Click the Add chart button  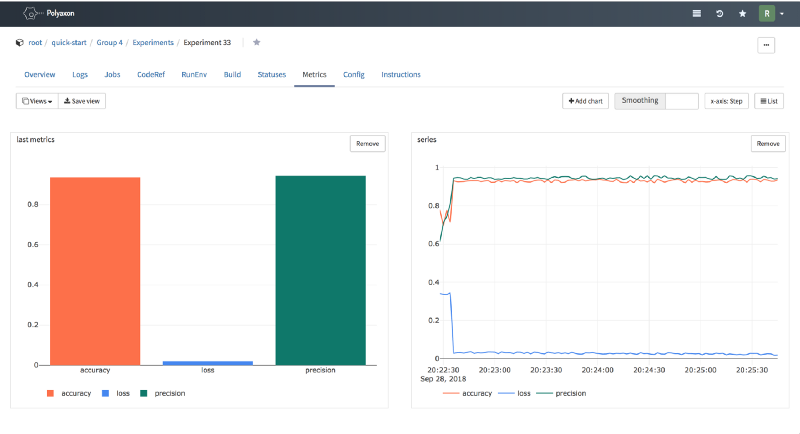click(585, 101)
